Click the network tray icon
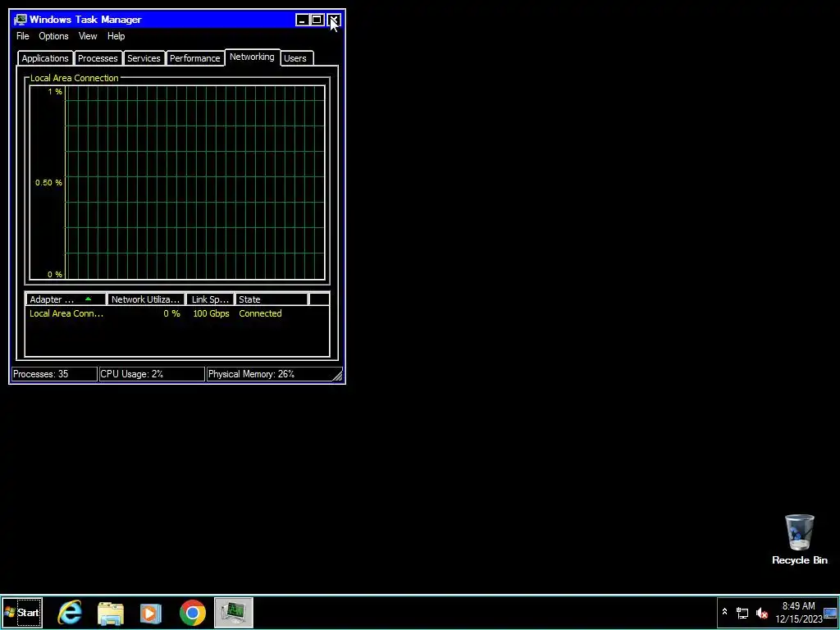The image size is (840, 630). (742, 613)
